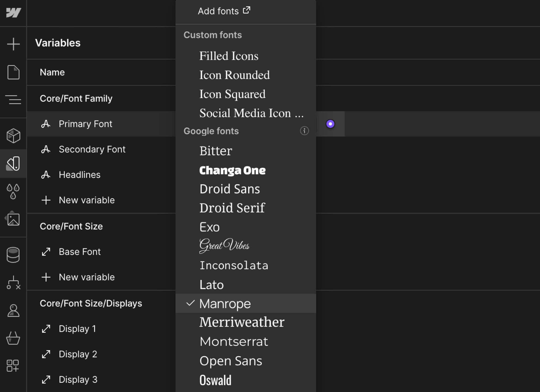The width and height of the screenshot is (540, 392).
Task: Open the Assets image icon
Action: [x=13, y=219]
